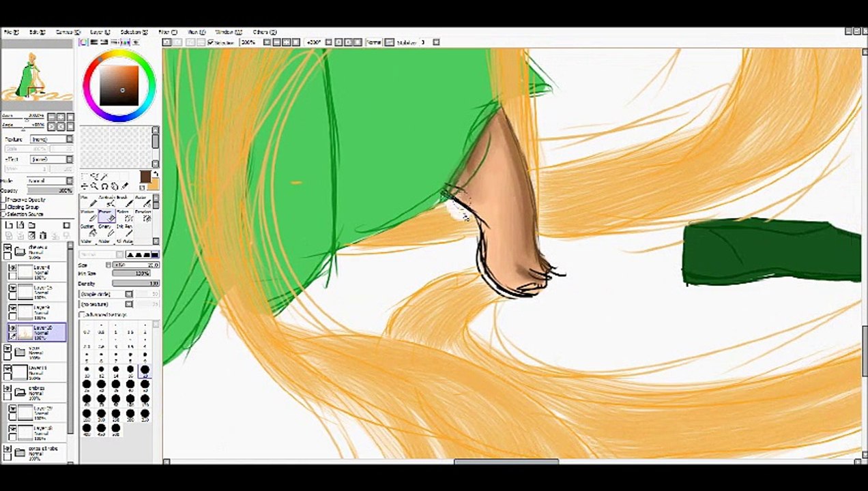Image resolution: width=868 pixels, height=491 pixels.
Task: Show the RGB slider panel icon
Action: (x=93, y=42)
